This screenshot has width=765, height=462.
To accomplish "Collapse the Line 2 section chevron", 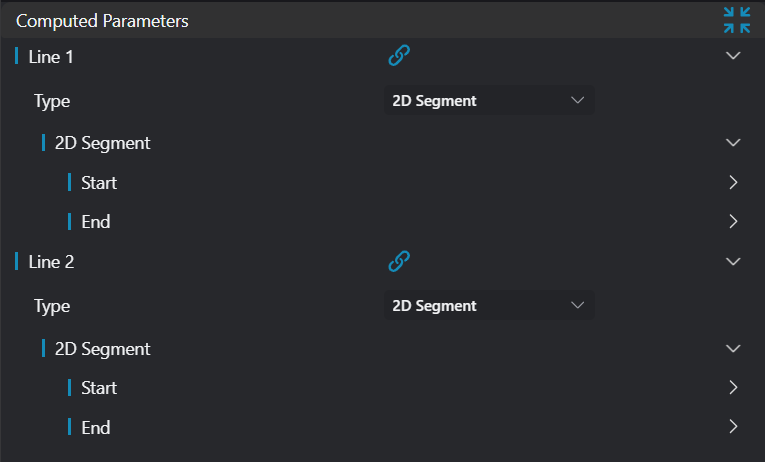I will tap(733, 262).
